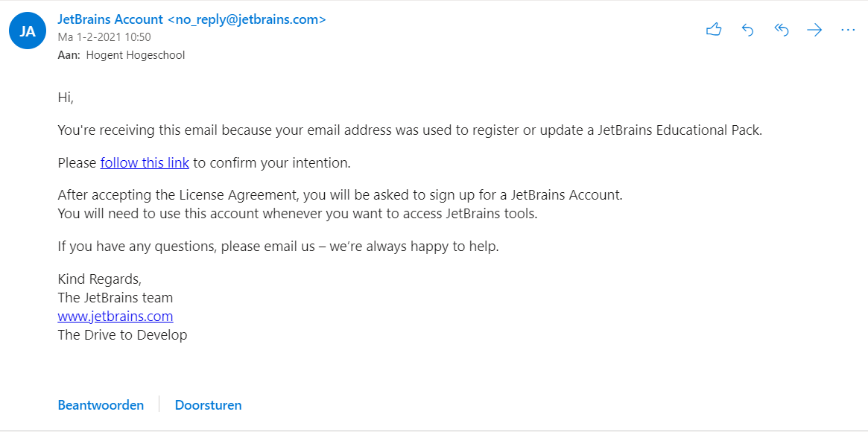Visit the www.jetbrains.com link
Screen dimensions: 868x432
point(115,317)
